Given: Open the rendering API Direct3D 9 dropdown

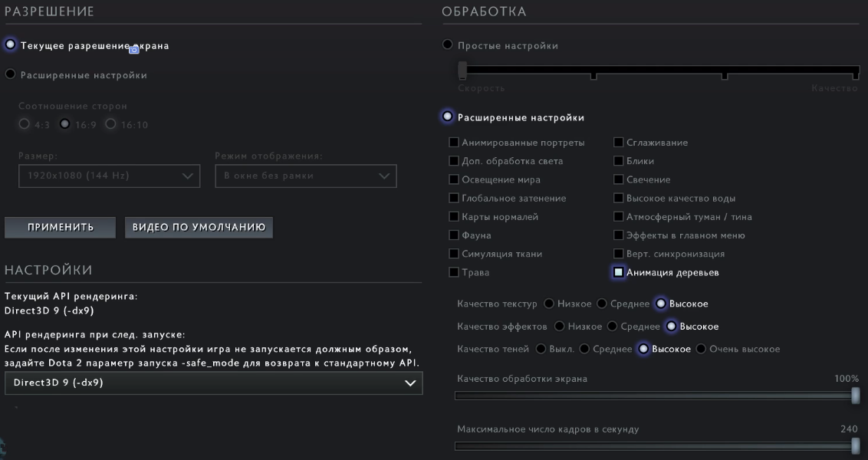Looking at the screenshot, I should pos(213,383).
